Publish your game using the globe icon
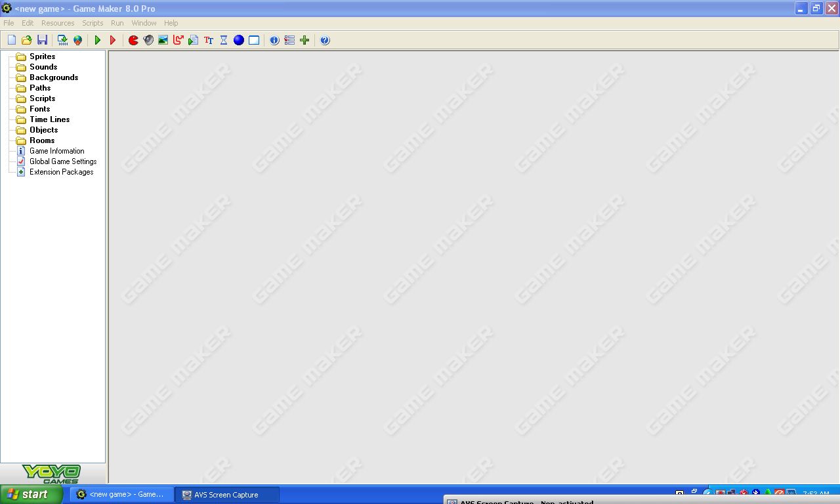 [78, 40]
